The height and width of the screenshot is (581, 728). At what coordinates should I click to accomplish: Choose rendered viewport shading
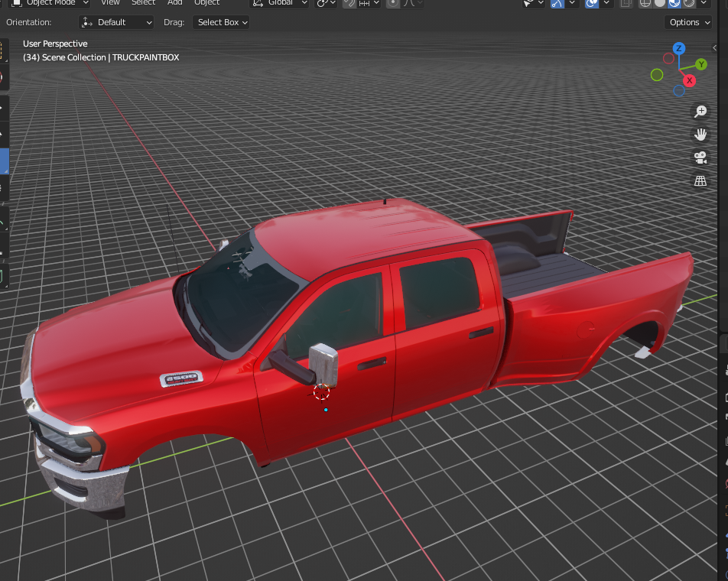(688, 3)
